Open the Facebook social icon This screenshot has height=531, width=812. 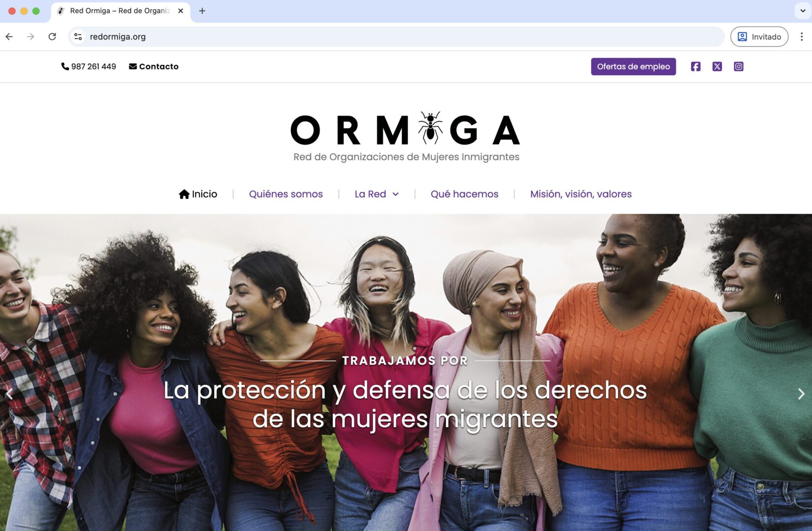695,66
